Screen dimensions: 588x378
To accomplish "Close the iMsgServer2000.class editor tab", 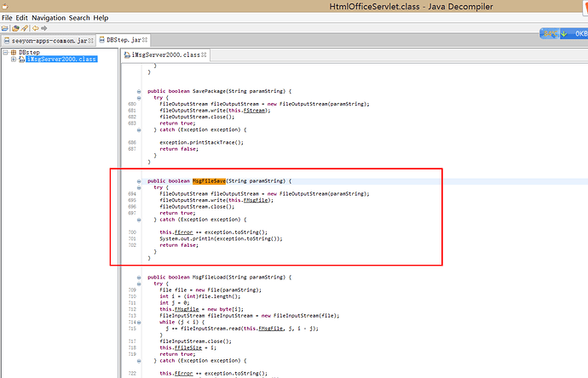I will coord(205,55).
